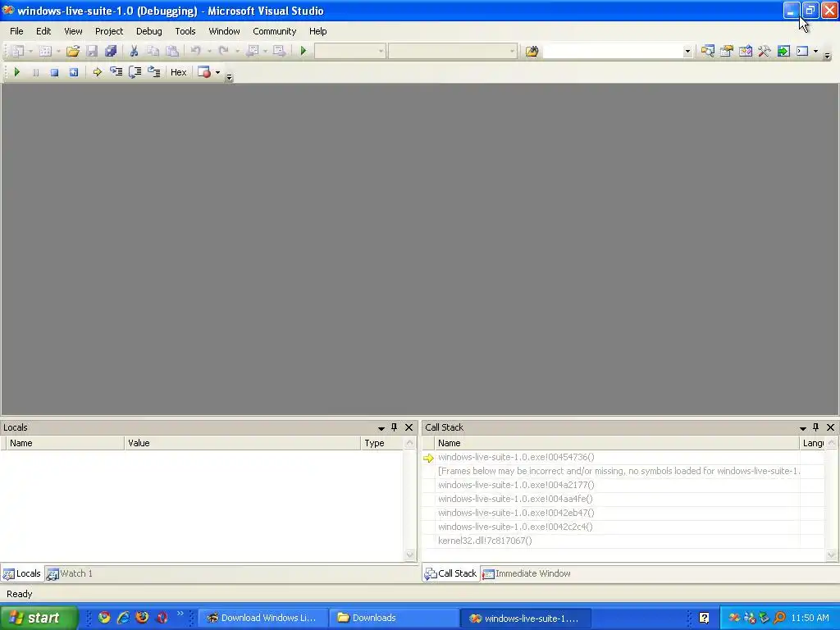Click the Save floppy disk icon
Viewport: 840px width, 630px height.
pos(92,51)
